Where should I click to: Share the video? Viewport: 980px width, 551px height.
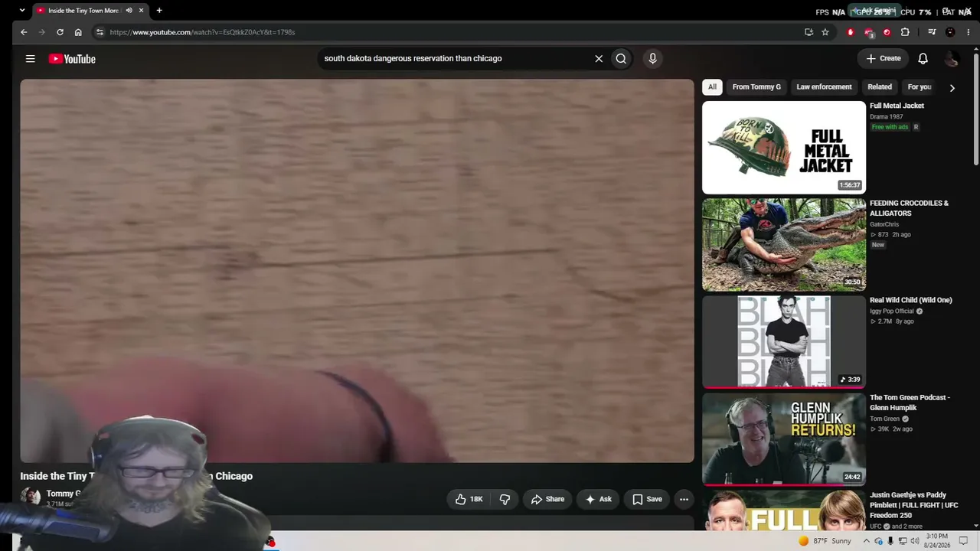pyautogui.click(x=547, y=499)
